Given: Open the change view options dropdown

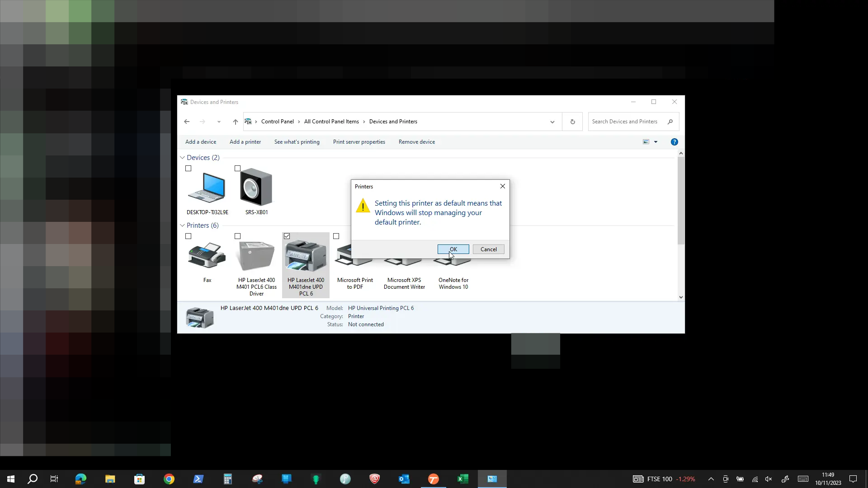Looking at the screenshot, I should [x=656, y=142].
